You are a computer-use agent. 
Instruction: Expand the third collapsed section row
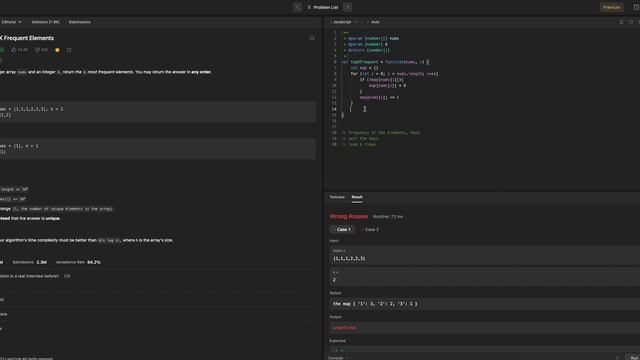[158, 329]
